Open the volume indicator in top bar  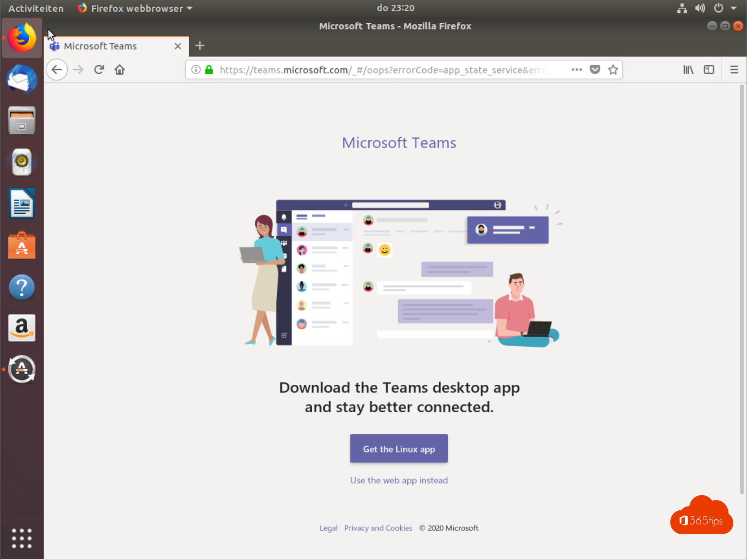[700, 8]
